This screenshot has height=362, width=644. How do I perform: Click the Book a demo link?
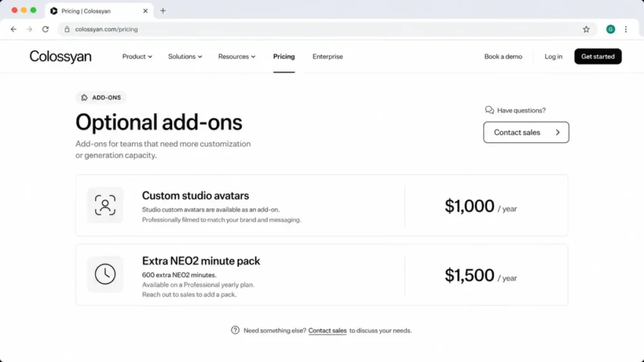503,57
